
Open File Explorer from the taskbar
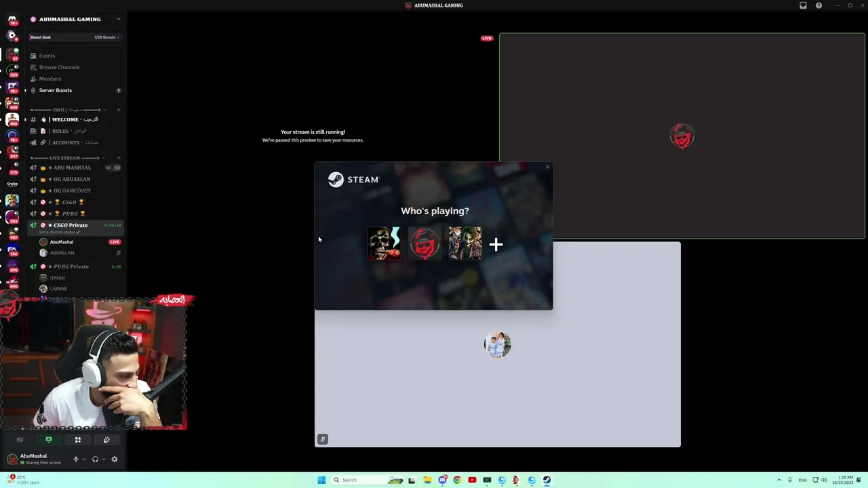(x=427, y=480)
